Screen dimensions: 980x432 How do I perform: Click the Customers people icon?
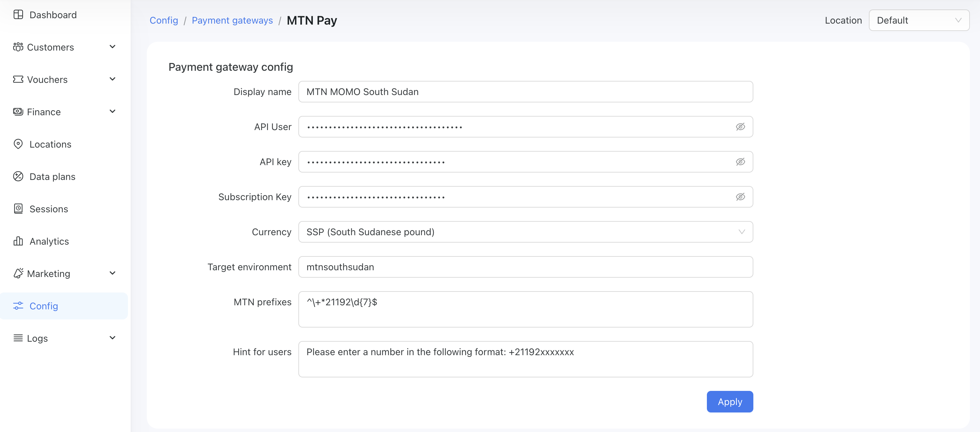point(18,47)
